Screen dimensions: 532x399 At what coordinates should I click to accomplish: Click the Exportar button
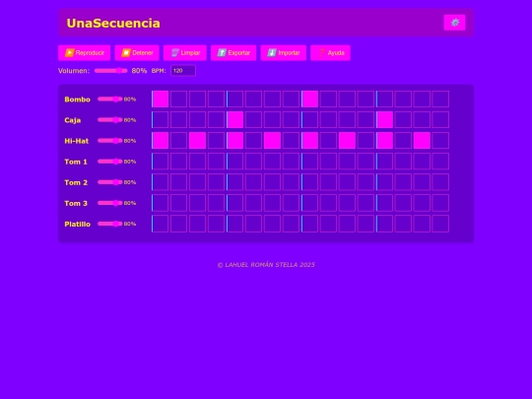click(x=233, y=53)
